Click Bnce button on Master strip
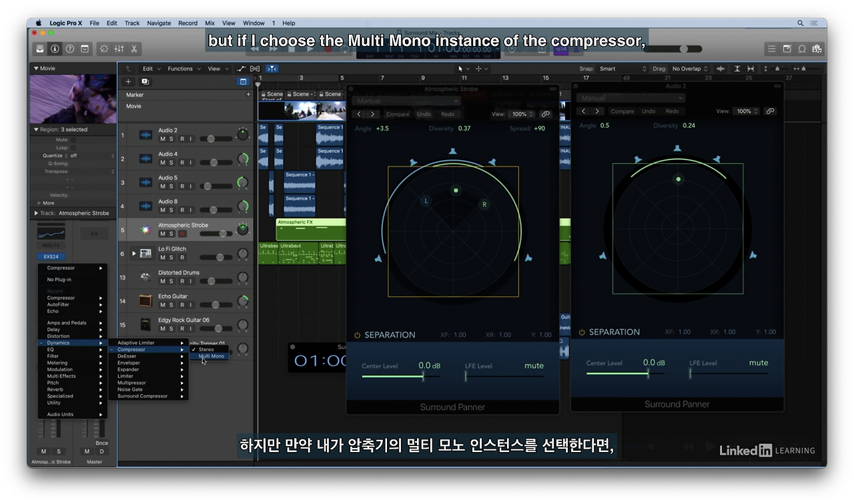 [101, 443]
